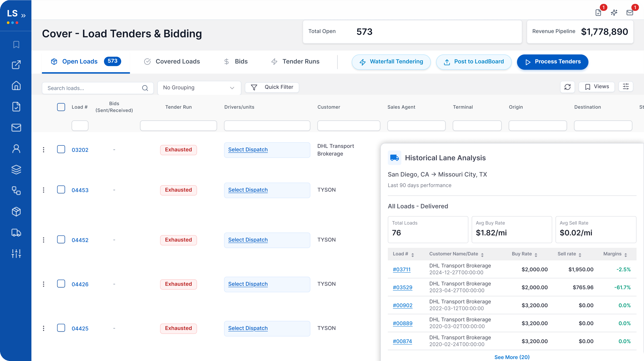
Task: Click Post to LoadBoard button
Action: [x=473, y=62]
